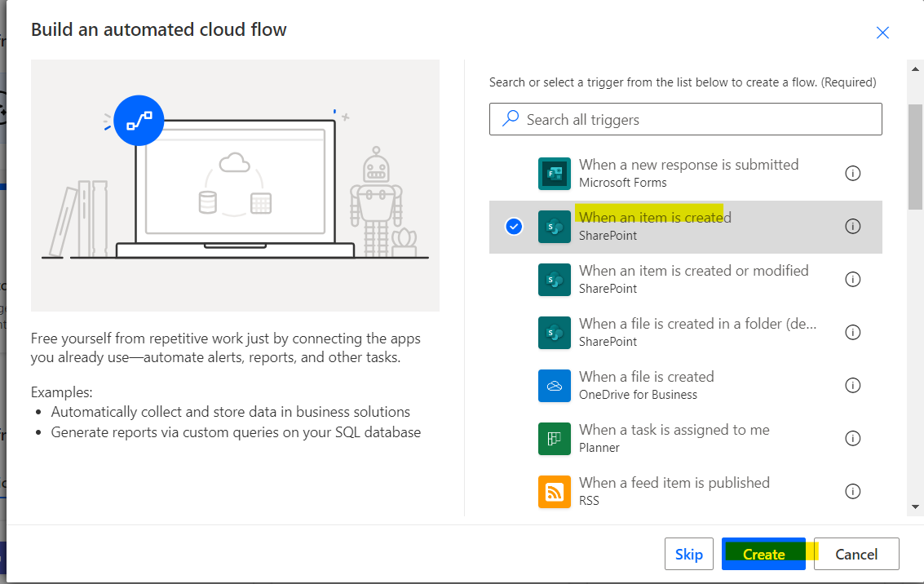
Task: Click the RSS feed trigger icon
Action: coord(554,492)
